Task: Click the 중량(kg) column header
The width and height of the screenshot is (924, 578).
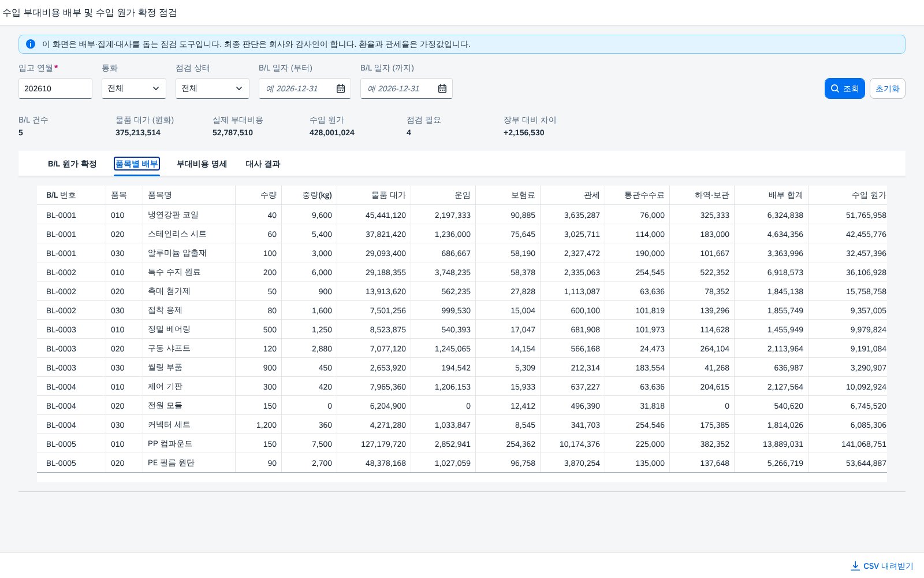Action: pyautogui.click(x=310, y=195)
